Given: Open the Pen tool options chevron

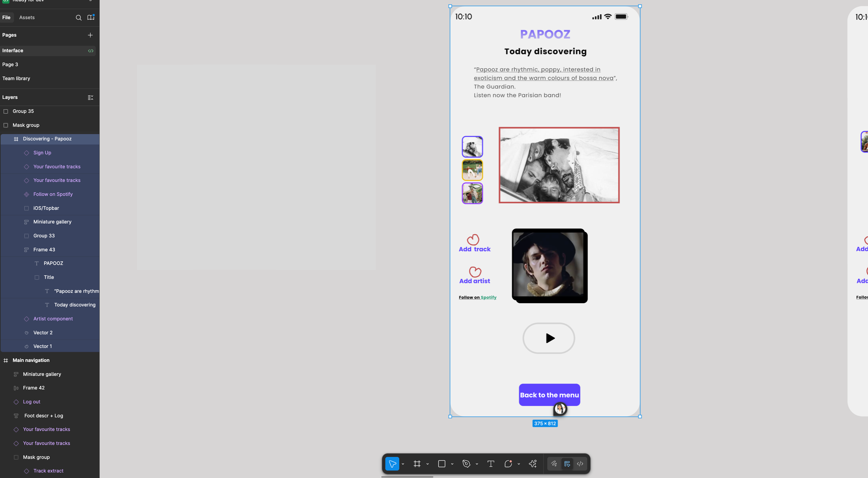Looking at the screenshot, I should click(477, 464).
